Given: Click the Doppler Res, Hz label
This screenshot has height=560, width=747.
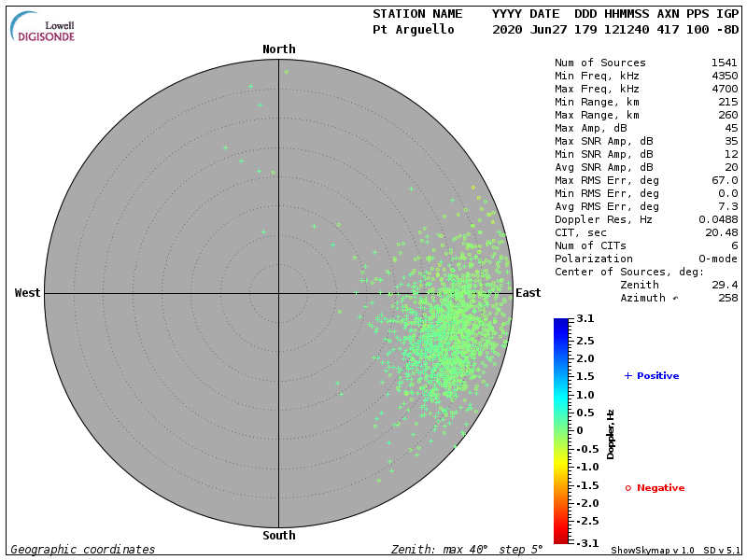Looking at the screenshot, I should [603, 219].
